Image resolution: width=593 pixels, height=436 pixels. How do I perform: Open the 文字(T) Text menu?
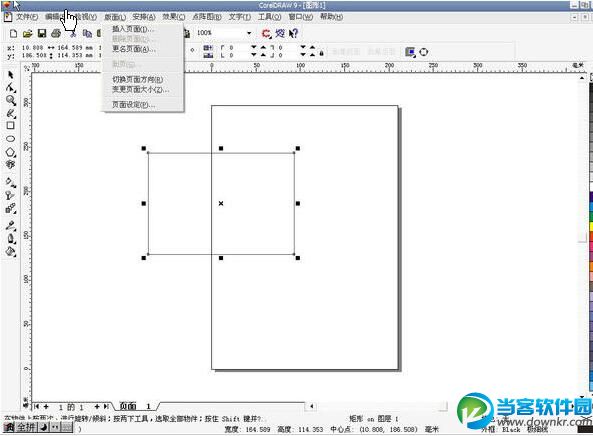[240, 17]
